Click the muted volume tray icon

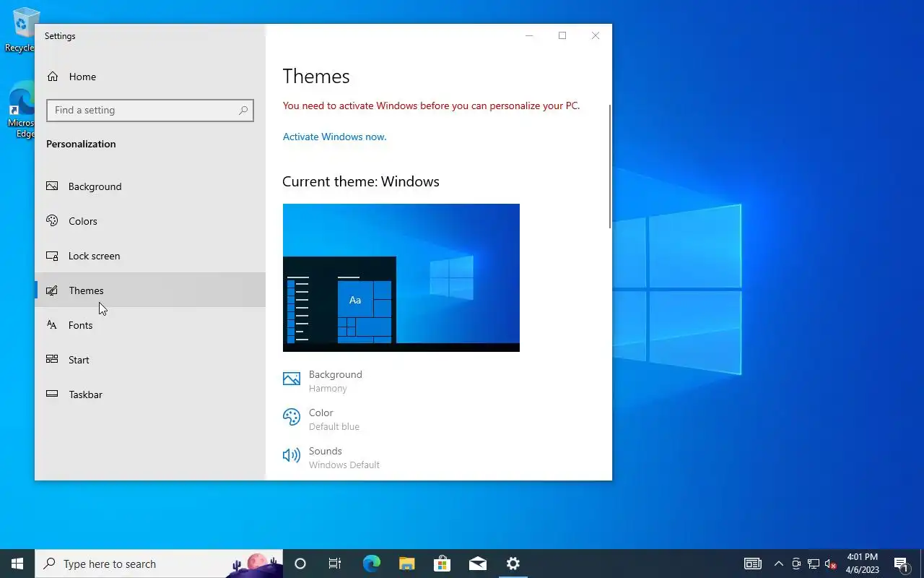(x=831, y=564)
